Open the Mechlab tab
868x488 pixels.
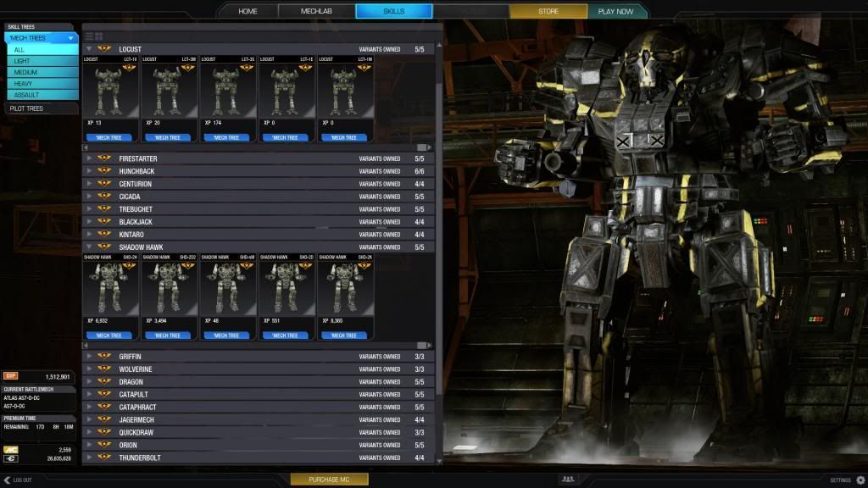point(316,11)
